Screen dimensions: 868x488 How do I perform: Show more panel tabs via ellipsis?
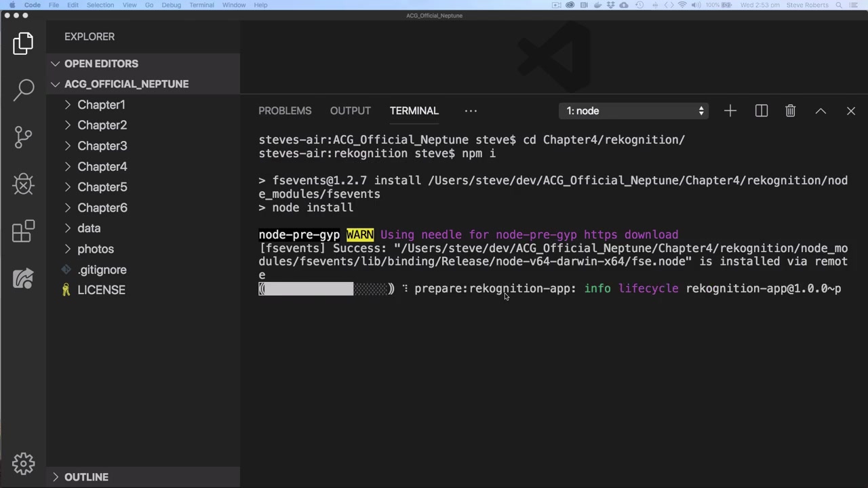(471, 110)
